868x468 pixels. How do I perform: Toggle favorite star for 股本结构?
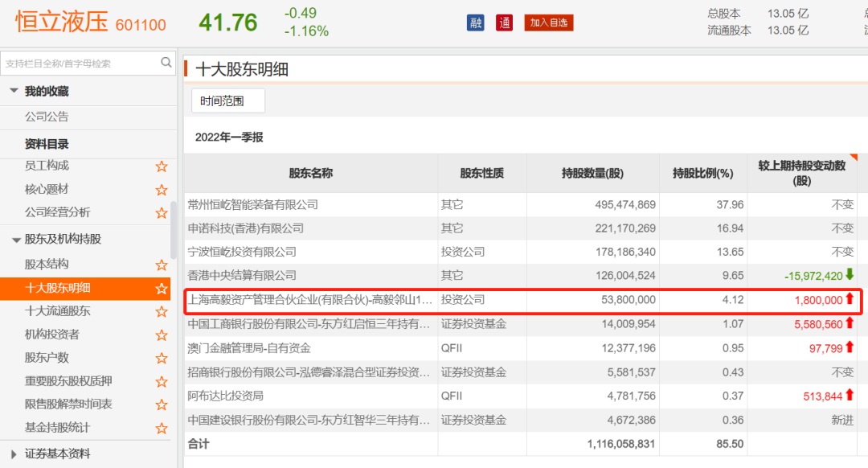[x=162, y=265]
